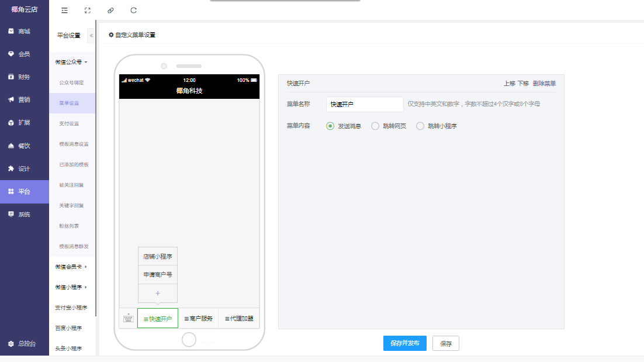Click the 椰角云店 logo text
The width and height of the screenshot is (644, 362).
tap(25, 9)
